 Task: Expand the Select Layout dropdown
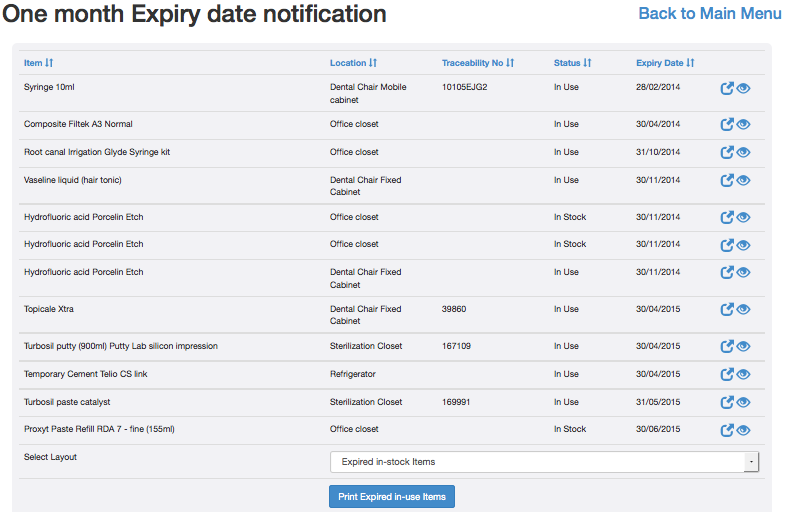tap(544, 462)
